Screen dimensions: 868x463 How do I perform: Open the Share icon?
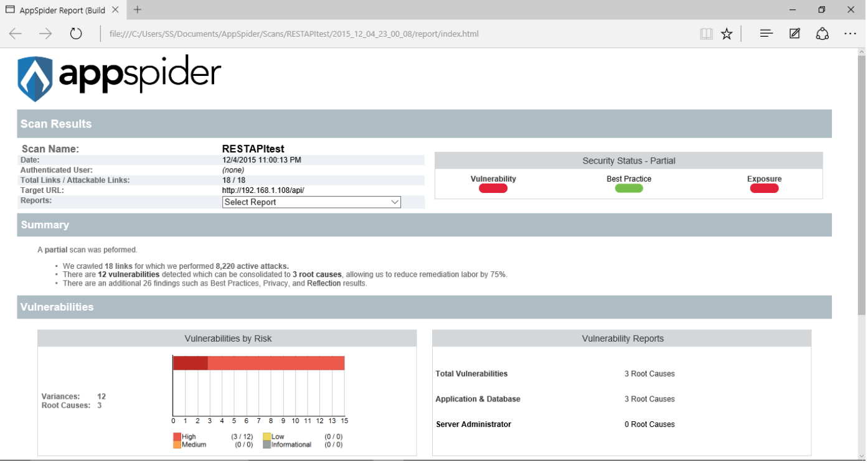click(x=823, y=34)
